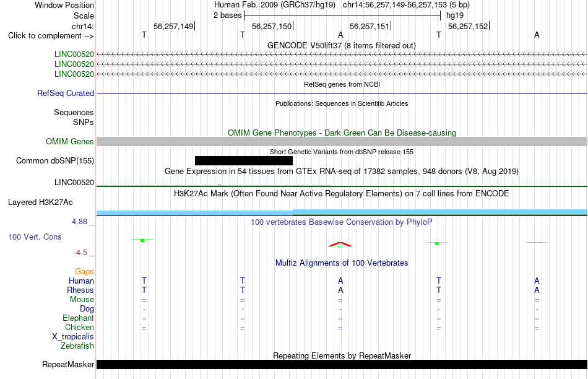Screen dimensions: 588x379
Task: Open the Layered H3K27Ac track label
Action: point(40,203)
